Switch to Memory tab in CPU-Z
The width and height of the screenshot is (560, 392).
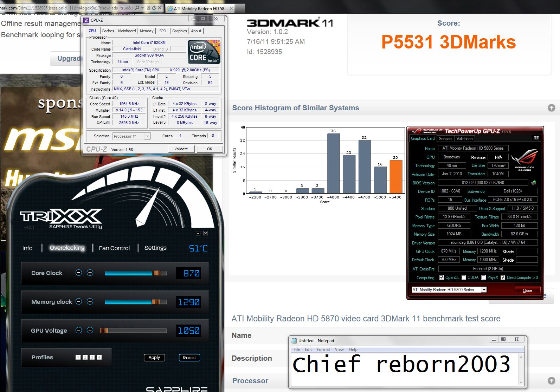point(147,31)
